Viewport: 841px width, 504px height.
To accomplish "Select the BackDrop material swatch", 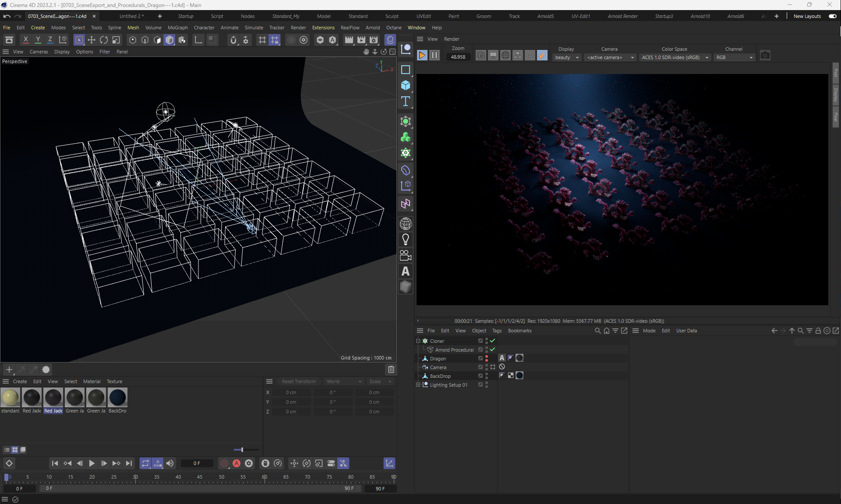I will tap(117, 398).
